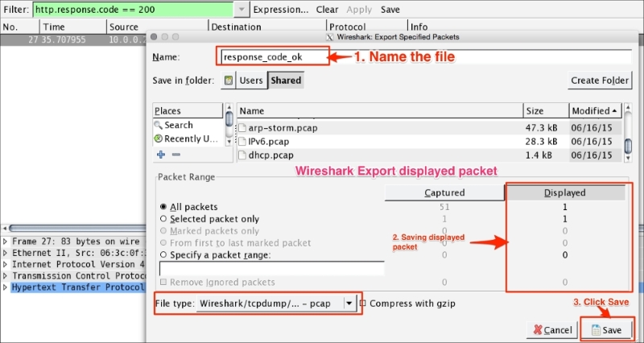Sort files by Size column header
Screen dimensions: 644x343
[546, 111]
